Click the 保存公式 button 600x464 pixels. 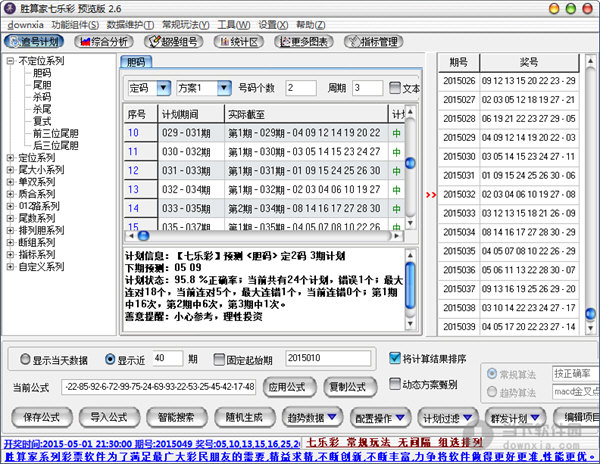(x=42, y=417)
